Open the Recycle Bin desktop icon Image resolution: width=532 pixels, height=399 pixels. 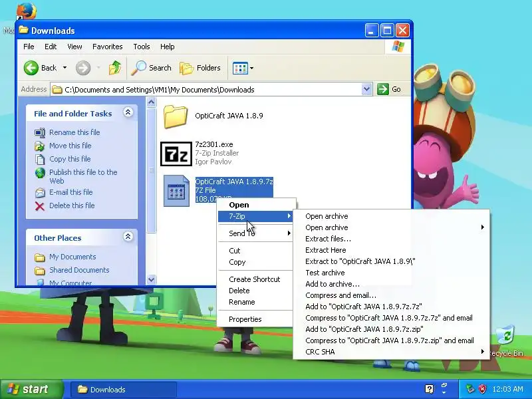coord(506,335)
